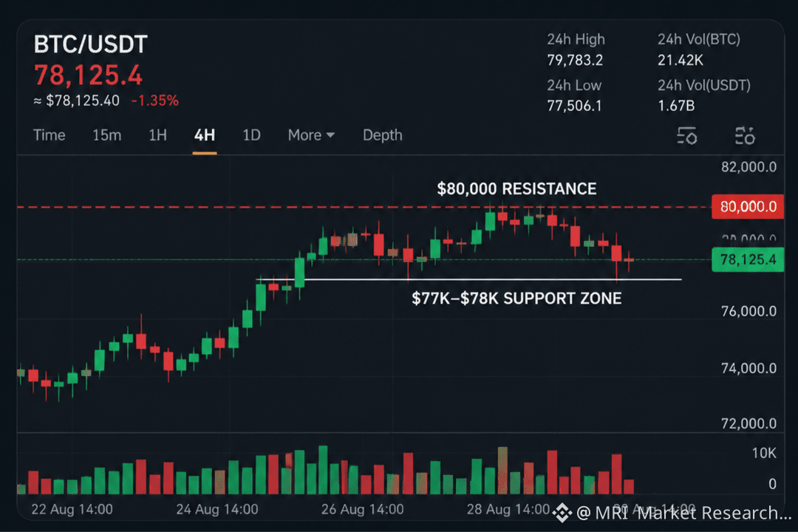This screenshot has height=532, width=798.
Task: Open the chart drawing tools icon
Action: (745, 135)
